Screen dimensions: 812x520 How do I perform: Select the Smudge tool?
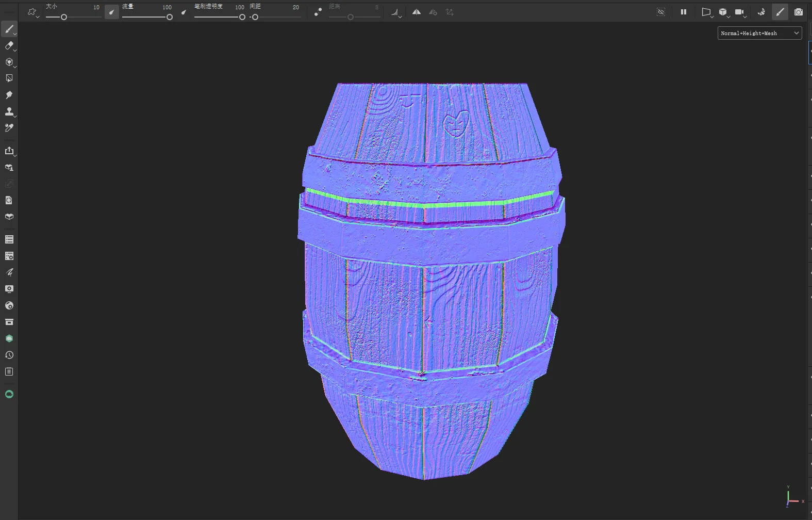pyautogui.click(x=9, y=95)
